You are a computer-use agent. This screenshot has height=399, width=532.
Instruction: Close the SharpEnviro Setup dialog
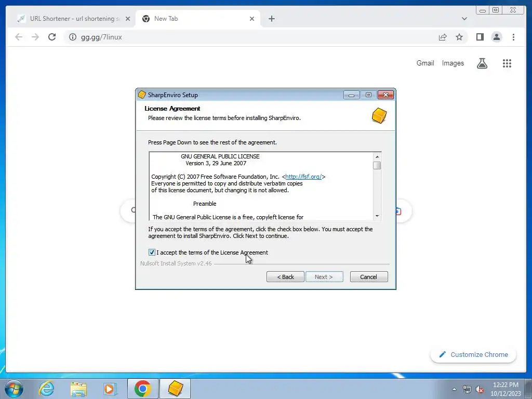(386, 95)
